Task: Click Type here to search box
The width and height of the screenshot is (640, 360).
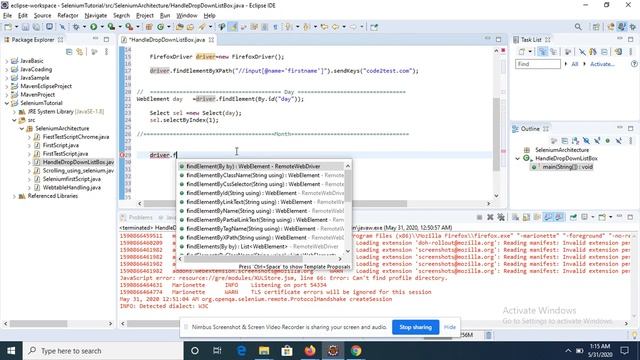Action: [x=102, y=351]
